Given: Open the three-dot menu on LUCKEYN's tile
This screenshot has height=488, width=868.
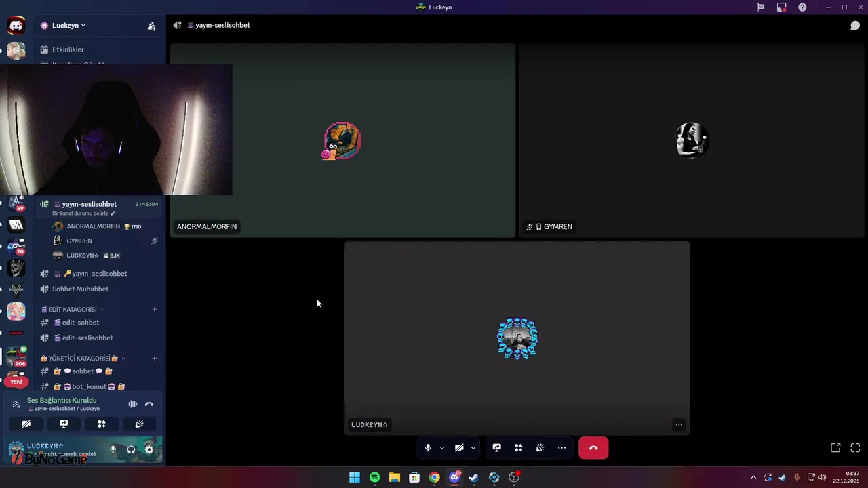Looking at the screenshot, I should (x=679, y=425).
